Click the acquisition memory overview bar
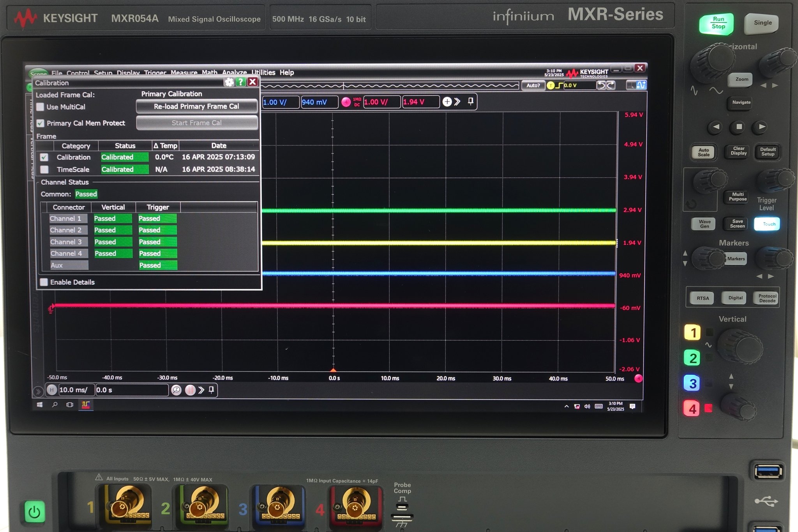 pyautogui.click(x=390, y=86)
